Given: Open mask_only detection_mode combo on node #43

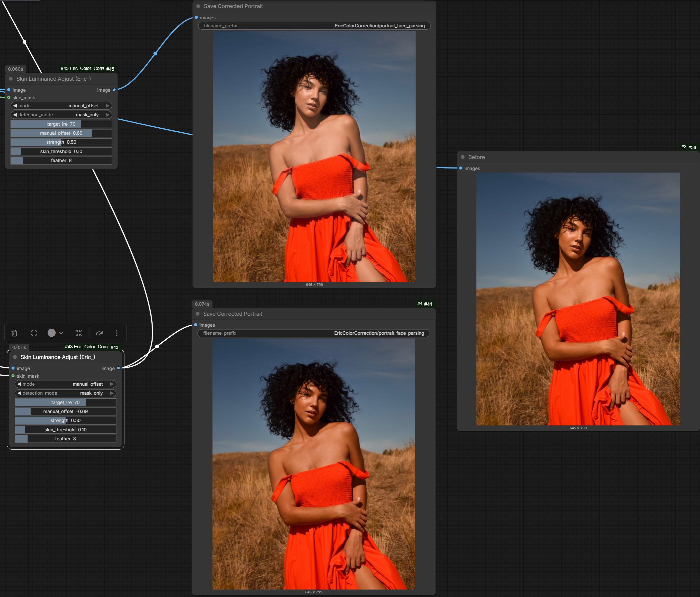Looking at the screenshot, I should point(66,393).
